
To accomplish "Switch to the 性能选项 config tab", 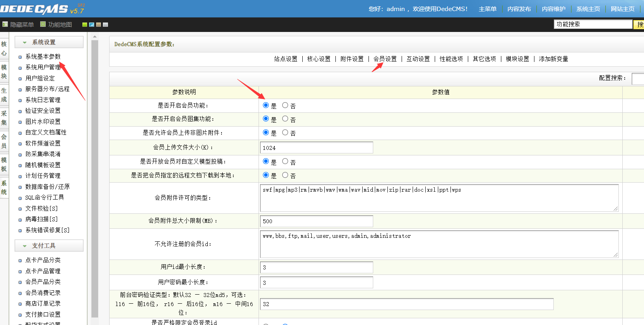I will 451,59.
